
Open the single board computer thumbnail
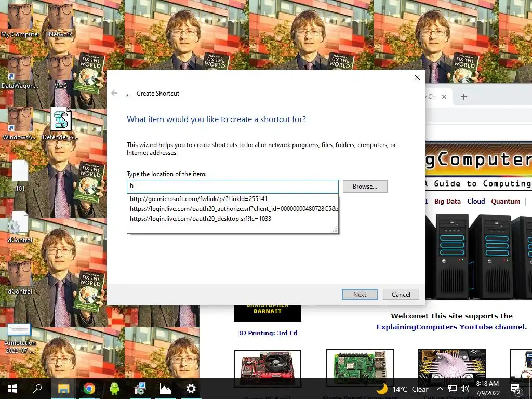[360, 368]
